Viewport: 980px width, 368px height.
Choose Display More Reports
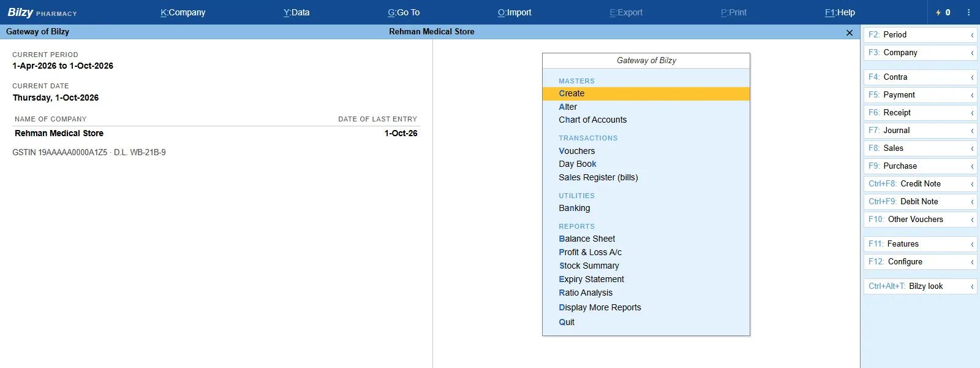tap(646, 307)
